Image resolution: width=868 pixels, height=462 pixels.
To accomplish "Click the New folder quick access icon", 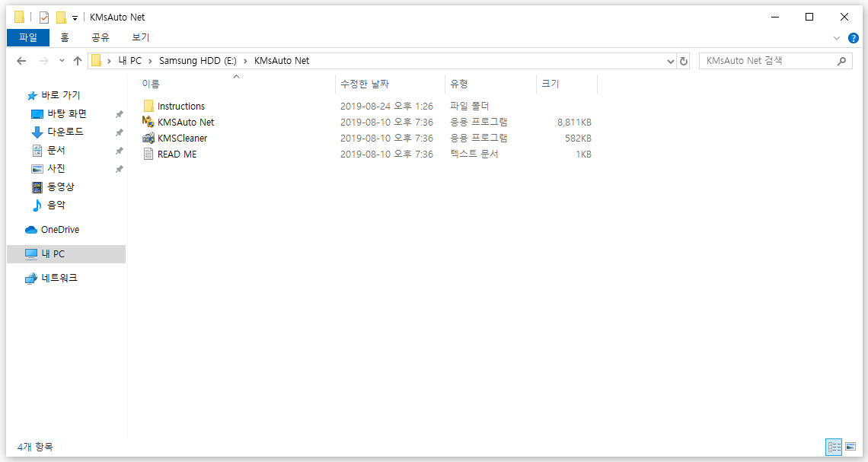I will tap(61, 18).
